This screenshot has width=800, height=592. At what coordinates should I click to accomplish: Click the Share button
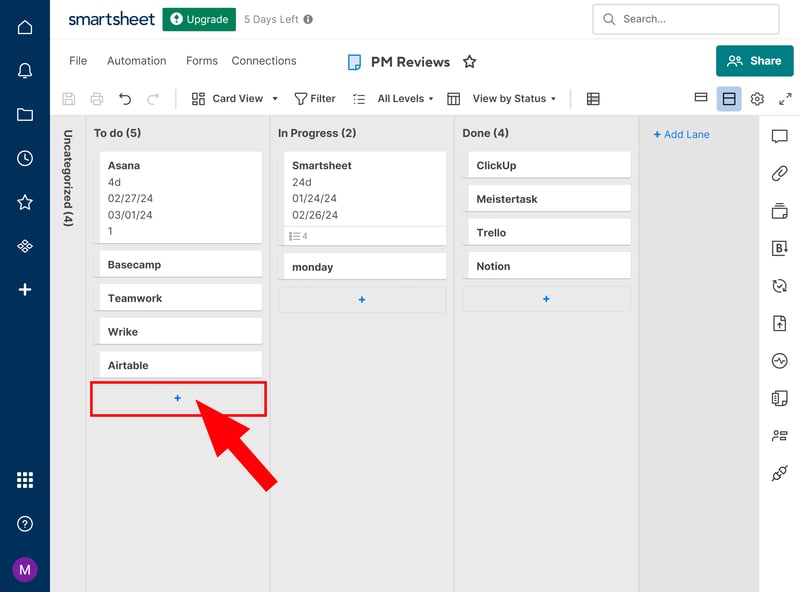click(755, 61)
